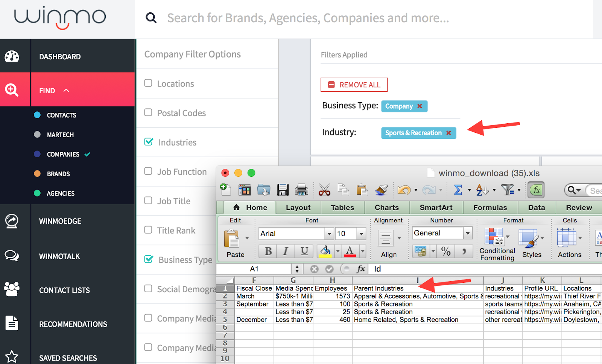The image size is (602, 364).
Task: Remove the Company business type tag
Action: coord(420,106)
